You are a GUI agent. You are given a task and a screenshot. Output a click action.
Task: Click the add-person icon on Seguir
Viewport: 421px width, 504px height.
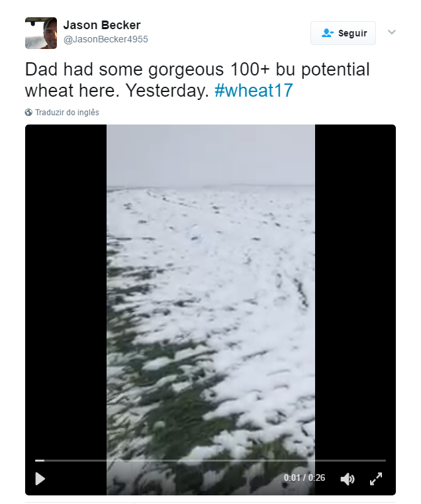[x=327, y=33]
